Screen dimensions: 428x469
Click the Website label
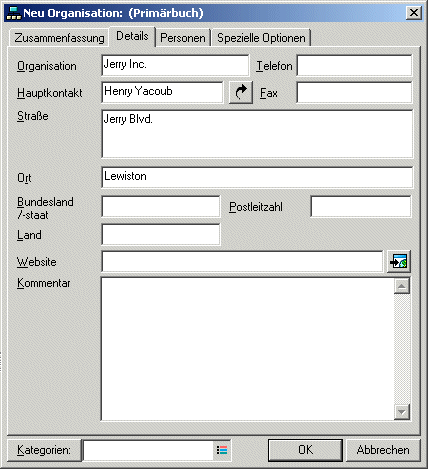pos(36,262)
